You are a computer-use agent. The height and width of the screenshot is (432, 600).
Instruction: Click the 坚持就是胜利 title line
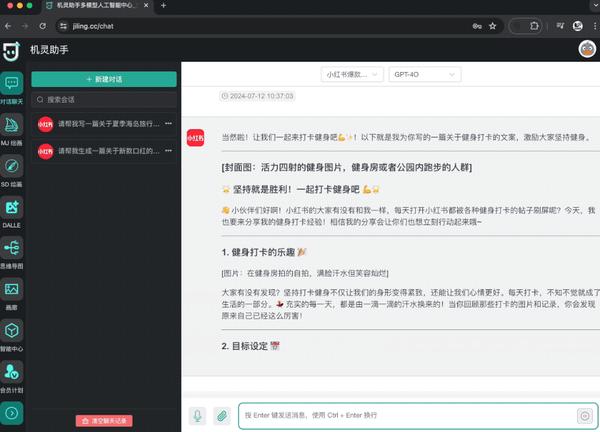tap(301, 189)
